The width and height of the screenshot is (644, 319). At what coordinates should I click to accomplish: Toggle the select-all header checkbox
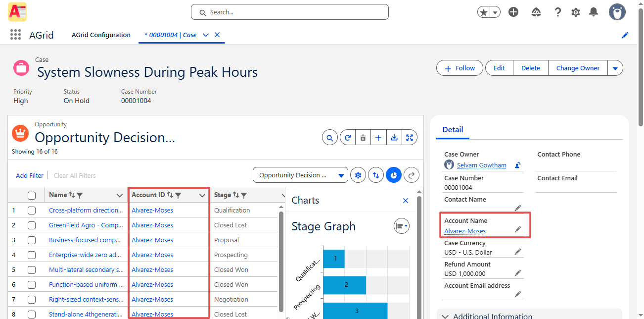point(32,196)
